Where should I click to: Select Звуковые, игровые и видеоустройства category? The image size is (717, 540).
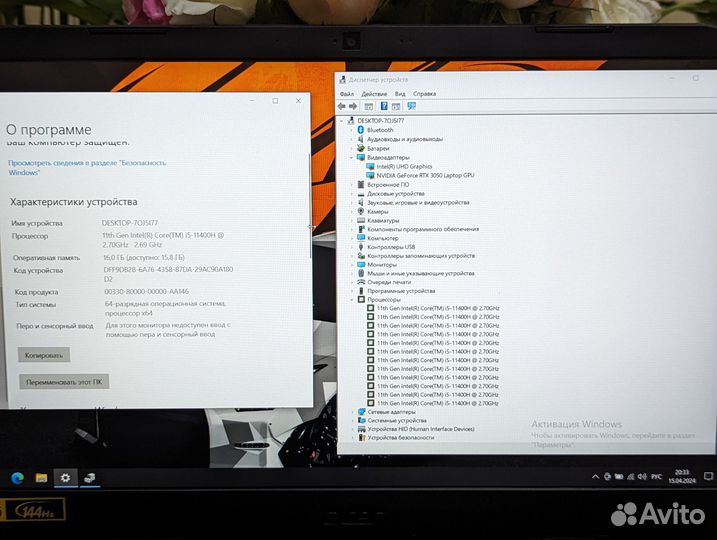[418, 202]
